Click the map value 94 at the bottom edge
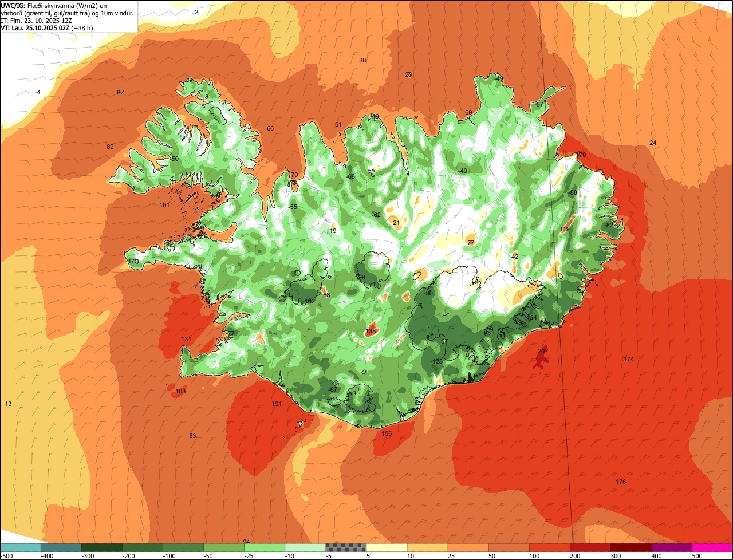Viewport: 733px width, 560px height. coord(246,541)
